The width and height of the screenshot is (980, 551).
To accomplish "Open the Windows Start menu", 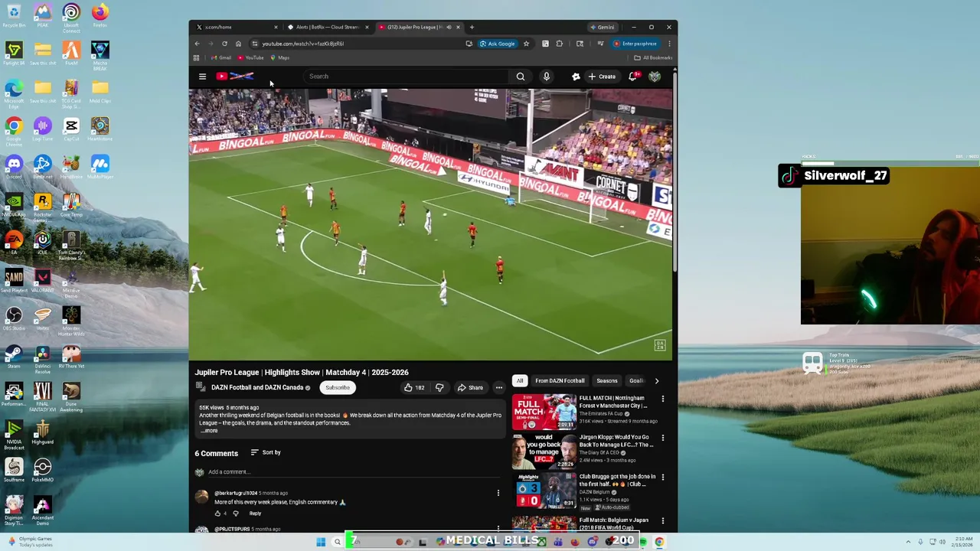I will 321,542.
